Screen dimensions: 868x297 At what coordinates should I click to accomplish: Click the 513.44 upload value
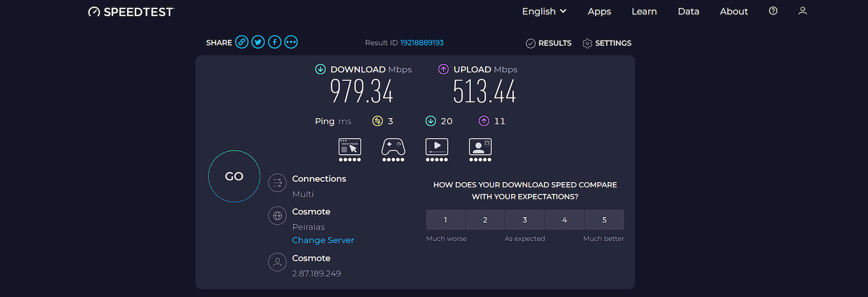pos(484,91)
